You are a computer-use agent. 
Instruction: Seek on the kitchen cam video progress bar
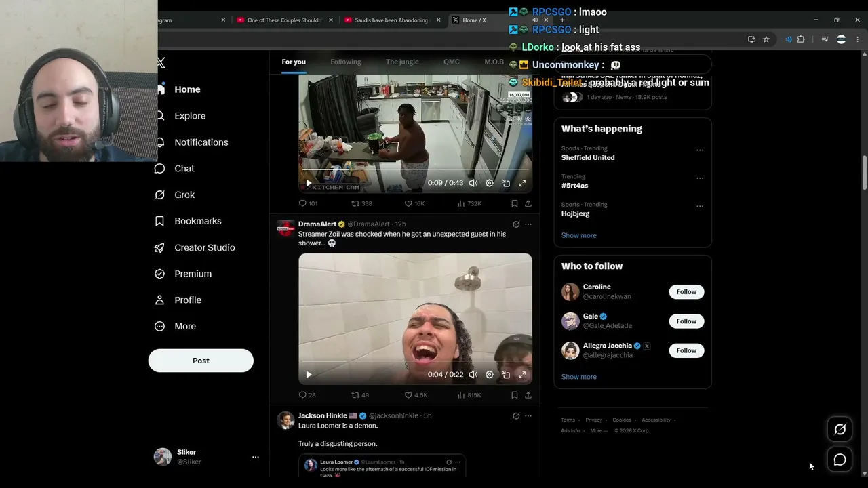pyautogui.click(x=415, y=169)
